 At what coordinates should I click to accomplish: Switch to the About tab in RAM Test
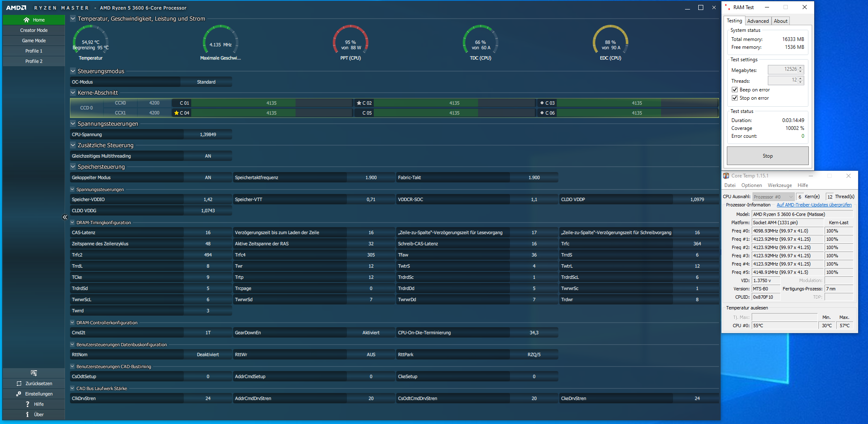click(x=781, y=21)
